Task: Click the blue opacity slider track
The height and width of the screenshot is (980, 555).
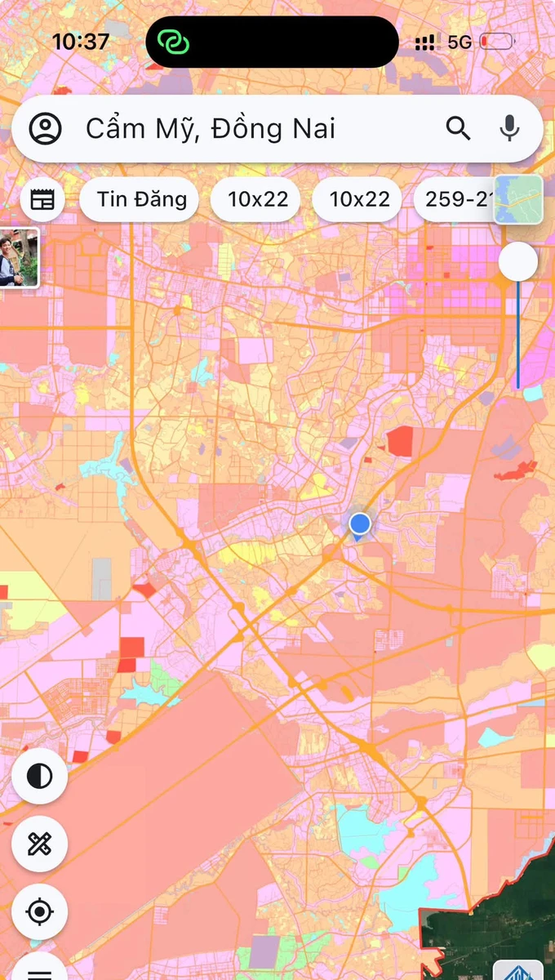Action: click(517, 335)
